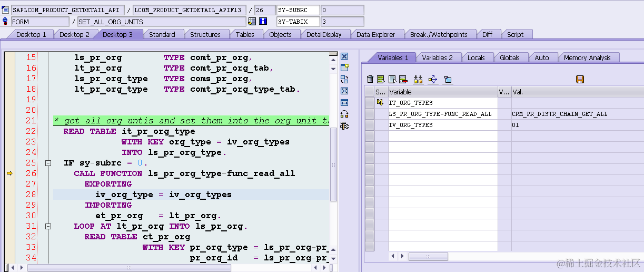The image size is (644, 272).
Task: Set breakpoint in margin at line 22
Action: [x=9, y=131]
